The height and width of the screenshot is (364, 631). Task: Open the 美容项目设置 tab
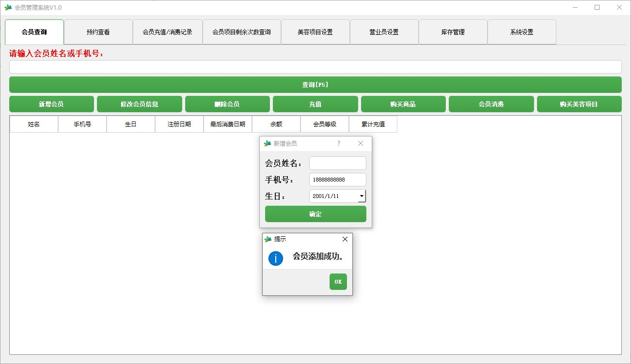pyautogui.click(x=315, y=31)
